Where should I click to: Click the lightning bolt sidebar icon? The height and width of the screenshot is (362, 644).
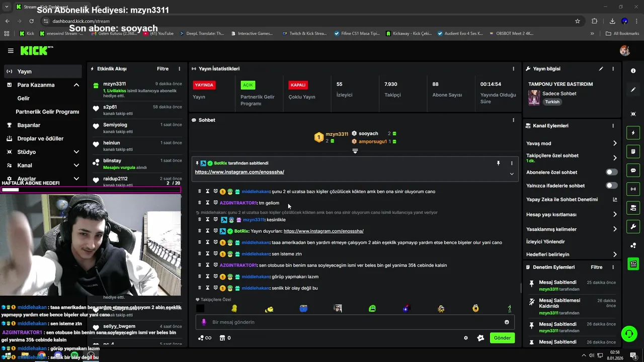(633, 133)
